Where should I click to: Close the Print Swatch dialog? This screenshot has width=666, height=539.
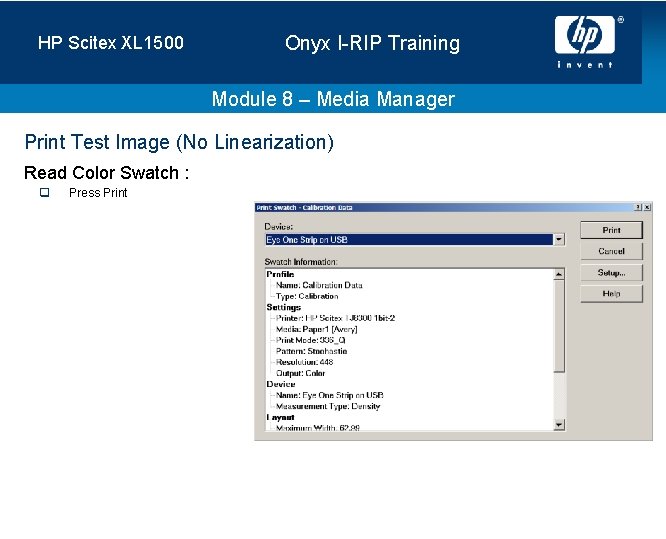pos(647,207)
